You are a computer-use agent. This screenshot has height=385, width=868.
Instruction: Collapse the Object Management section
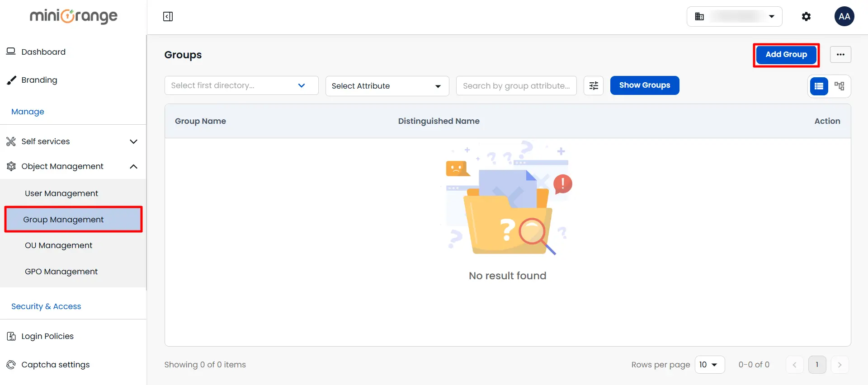[x=73, y=166]
